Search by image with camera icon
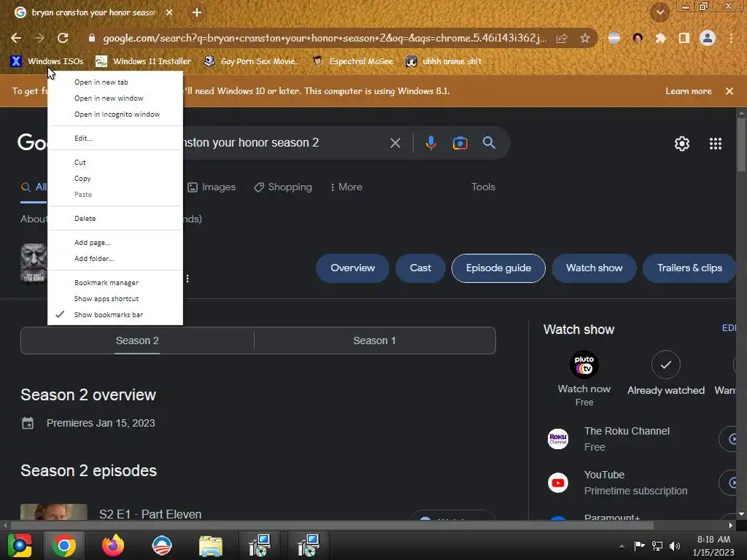747x560 pixels. pos(460,143)
